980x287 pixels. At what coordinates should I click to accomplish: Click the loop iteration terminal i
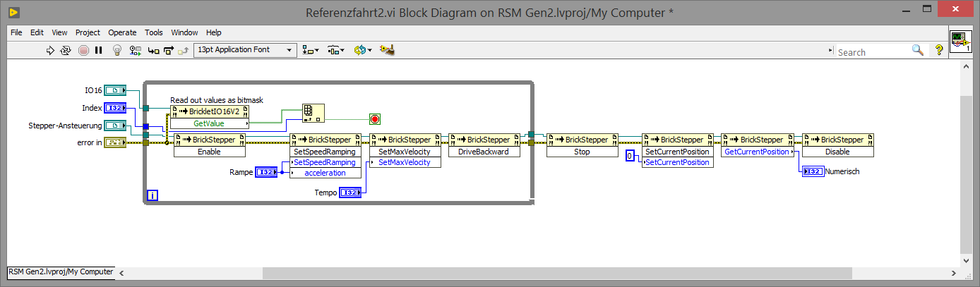[153, 195]
